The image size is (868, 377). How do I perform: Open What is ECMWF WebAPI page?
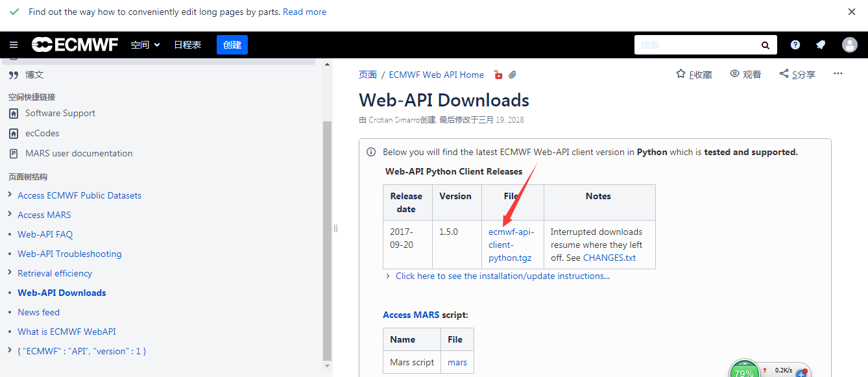coord(67,332)
